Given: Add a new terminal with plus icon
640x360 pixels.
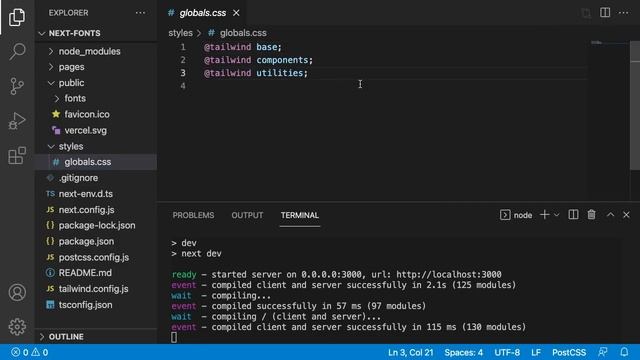Looking at the screenshot, I should [x=544, y=215].
